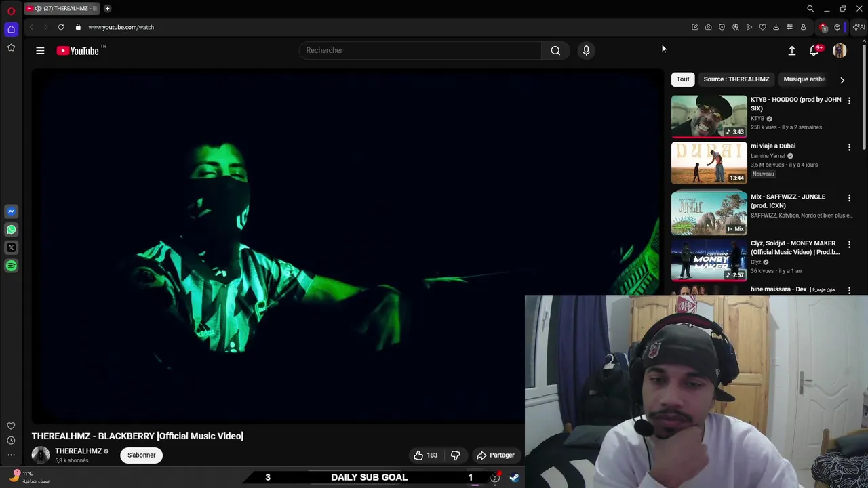This screenshot has height=488, width=868.
Task: Open the YouTube hamburger guide menu
Action: point(40,50)
